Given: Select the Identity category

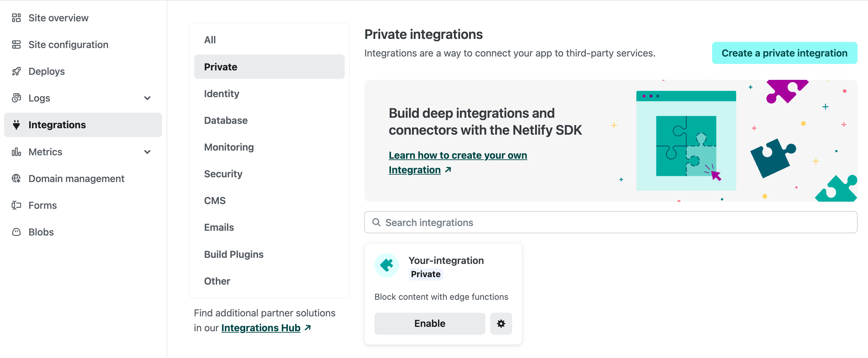Looking at the screenshot, I should click(269, 93).
